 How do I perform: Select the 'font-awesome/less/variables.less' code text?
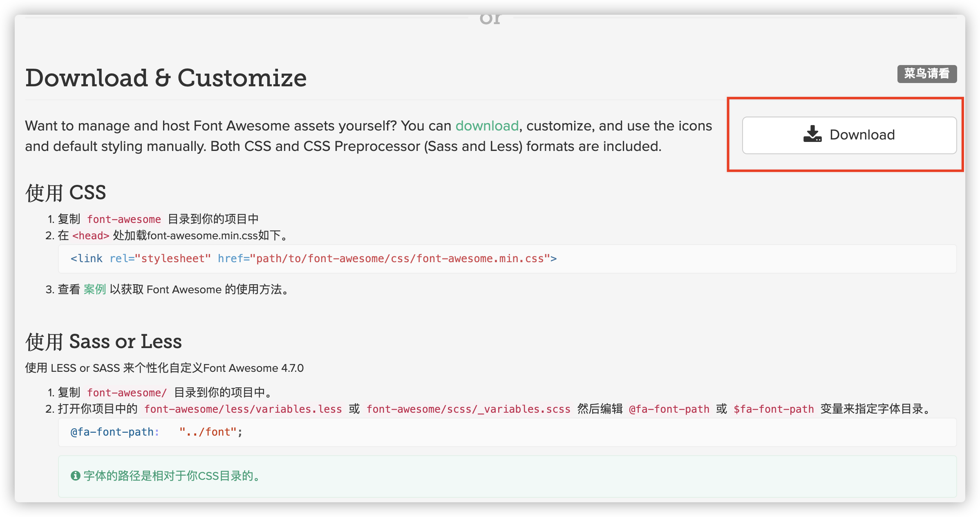click(x=243, y=409)
